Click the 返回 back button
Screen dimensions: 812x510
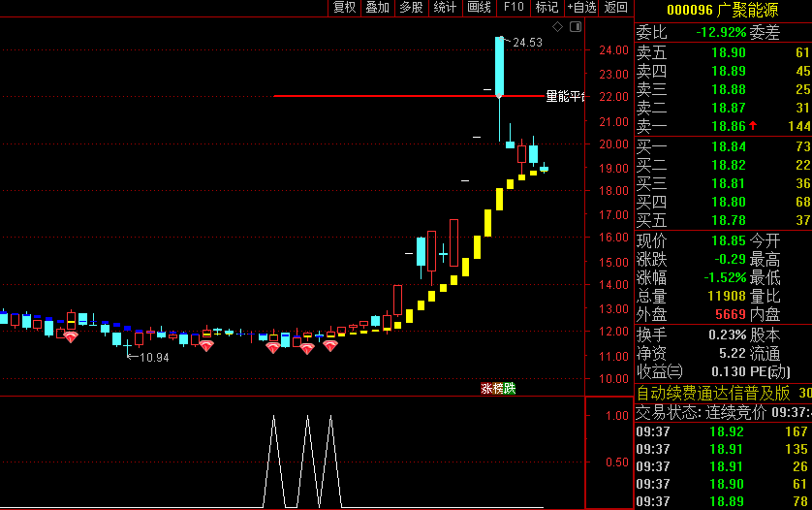tap(615, 7)
